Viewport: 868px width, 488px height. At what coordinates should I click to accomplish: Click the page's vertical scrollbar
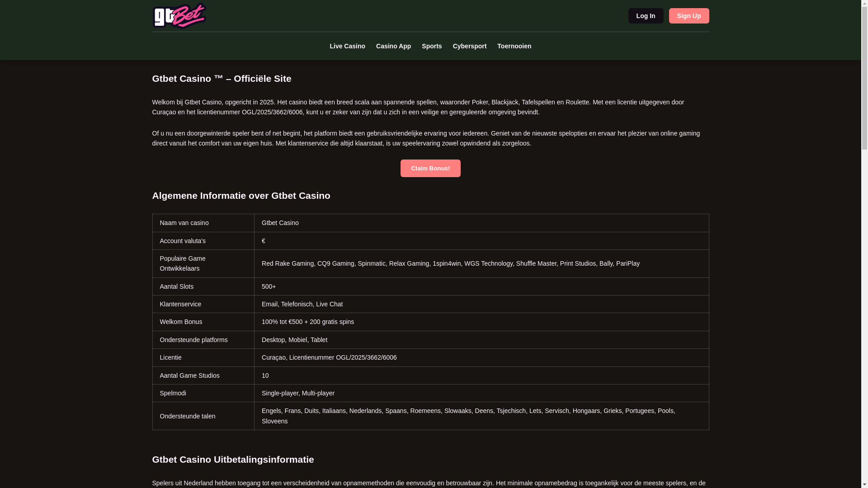point(864,244)
